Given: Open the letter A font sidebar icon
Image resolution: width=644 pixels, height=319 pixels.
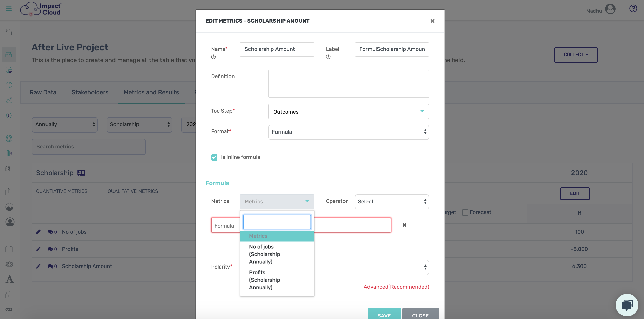Looking at the screenshot, I should [10, 279].
